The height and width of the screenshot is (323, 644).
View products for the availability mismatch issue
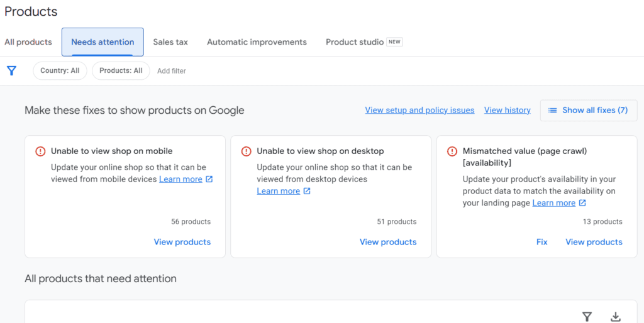coord(594,242)
